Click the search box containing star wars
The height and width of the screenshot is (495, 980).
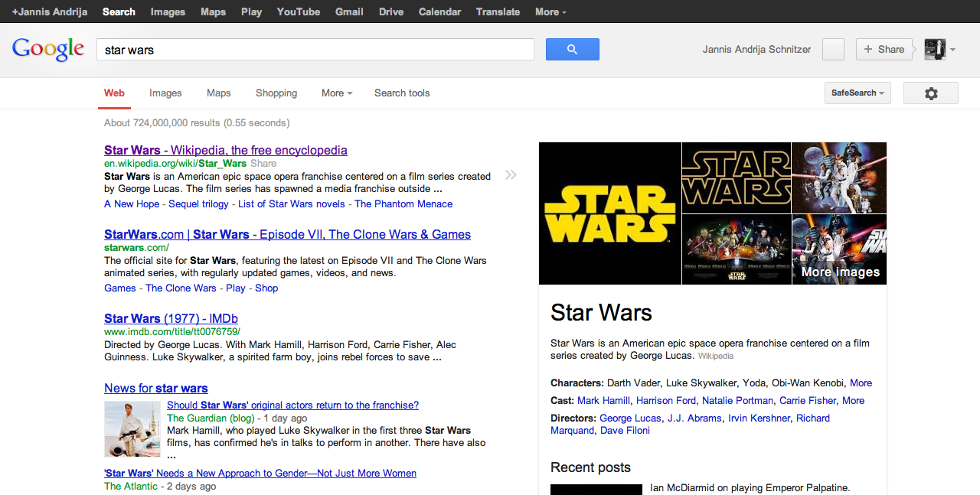coord(315,50)
